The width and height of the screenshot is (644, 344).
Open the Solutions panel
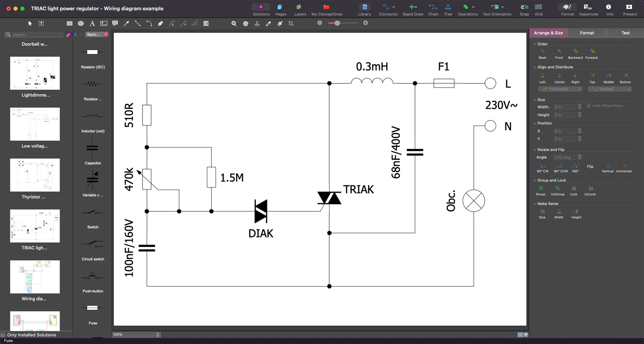pos(261,9)
